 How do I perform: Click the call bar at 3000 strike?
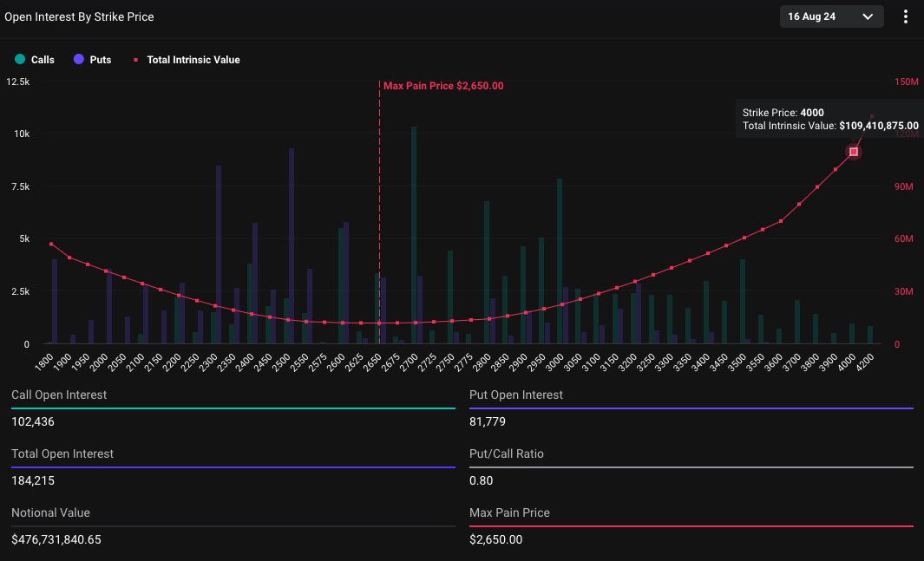(x=560, y=261)
